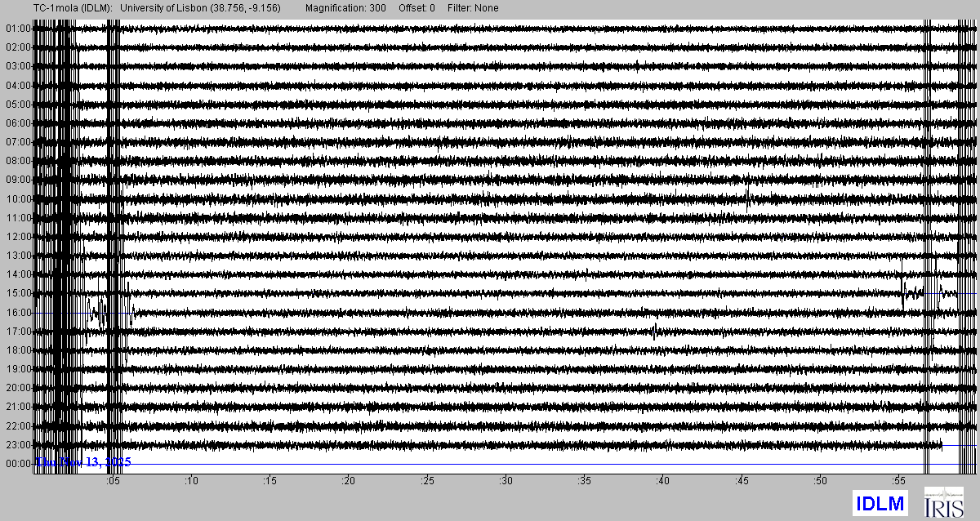Select the :30 minute axis marker

pos(506,482)
